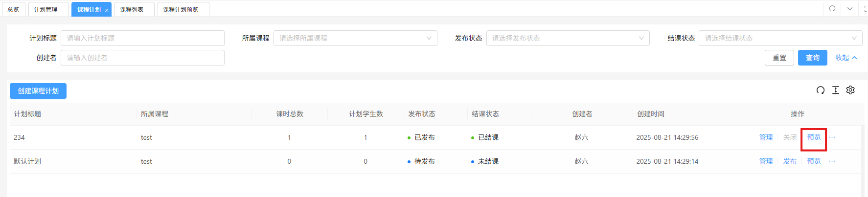Open table column settings gear icon
Screen dimensions: 868x197
(850, 90)
